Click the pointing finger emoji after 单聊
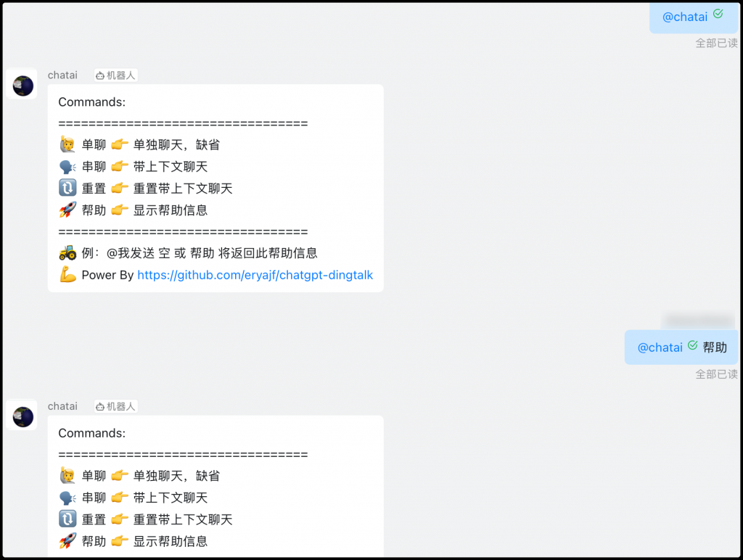Viewport: 743px width, 560px height. tap(120, 144)
